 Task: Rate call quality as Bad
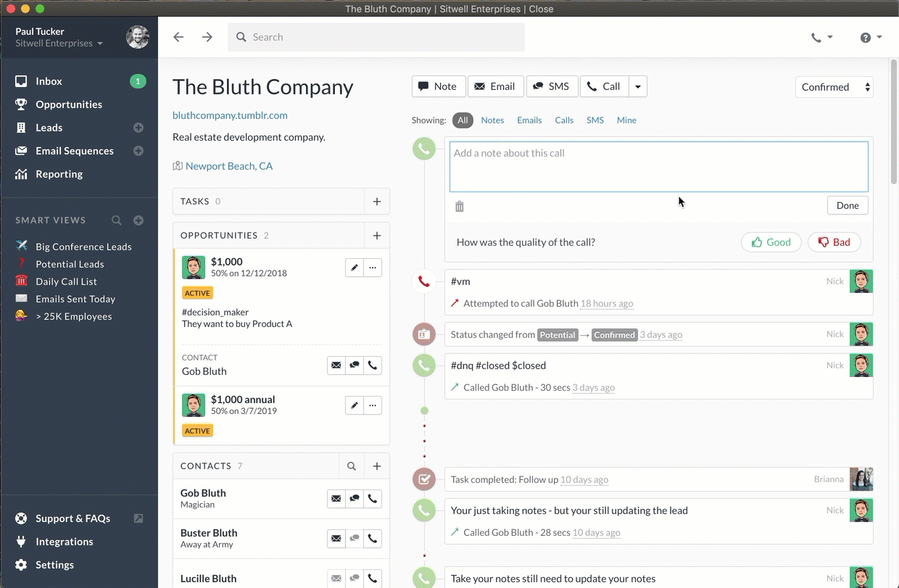pyautogui.click(x=834, y=242)
